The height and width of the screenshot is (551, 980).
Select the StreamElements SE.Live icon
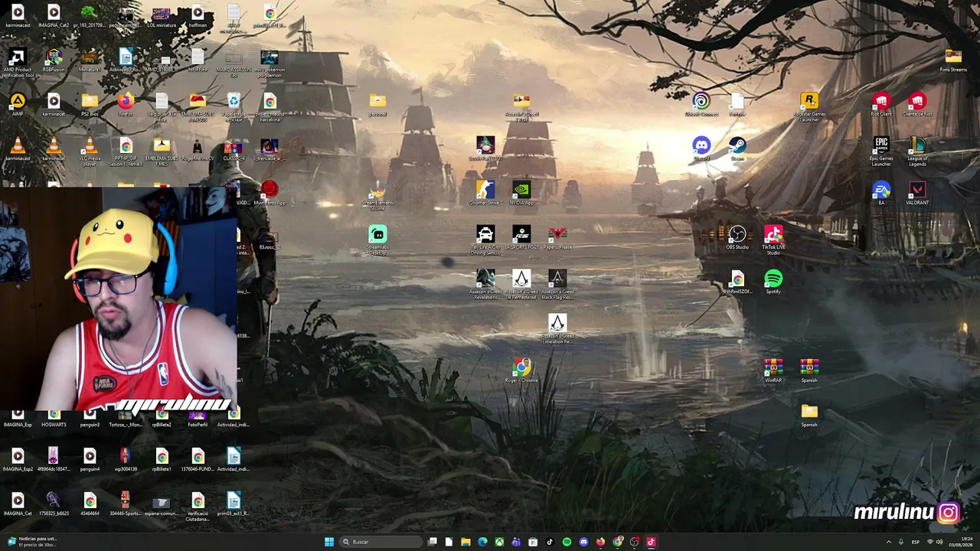coord(377,195)
